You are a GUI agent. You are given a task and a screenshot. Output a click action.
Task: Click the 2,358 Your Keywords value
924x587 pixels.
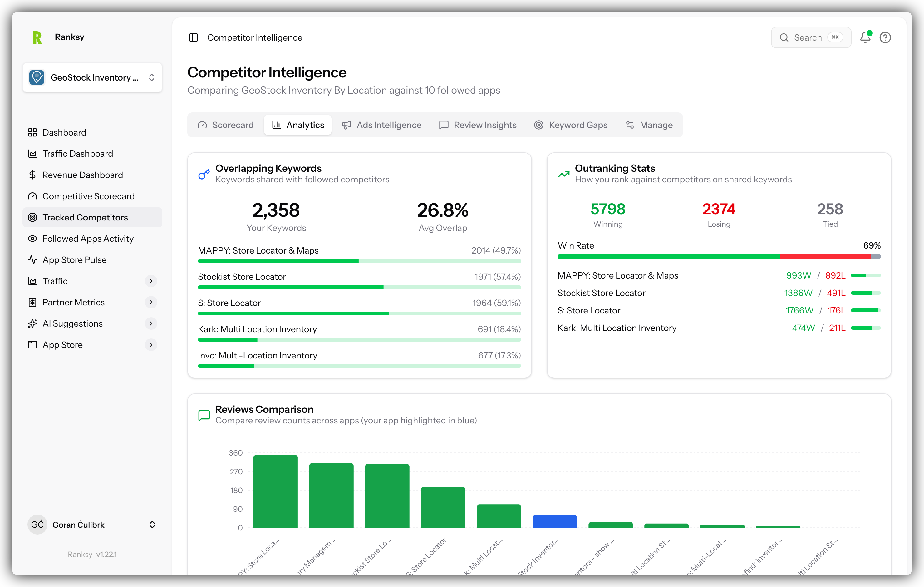point(276,210)
